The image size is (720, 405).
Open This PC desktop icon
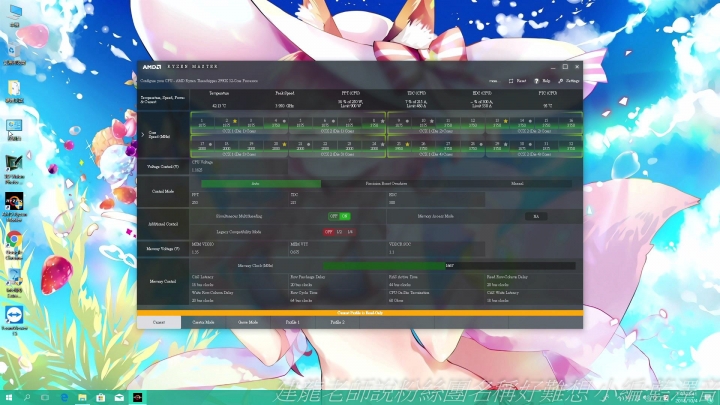[x=15, y=16]
